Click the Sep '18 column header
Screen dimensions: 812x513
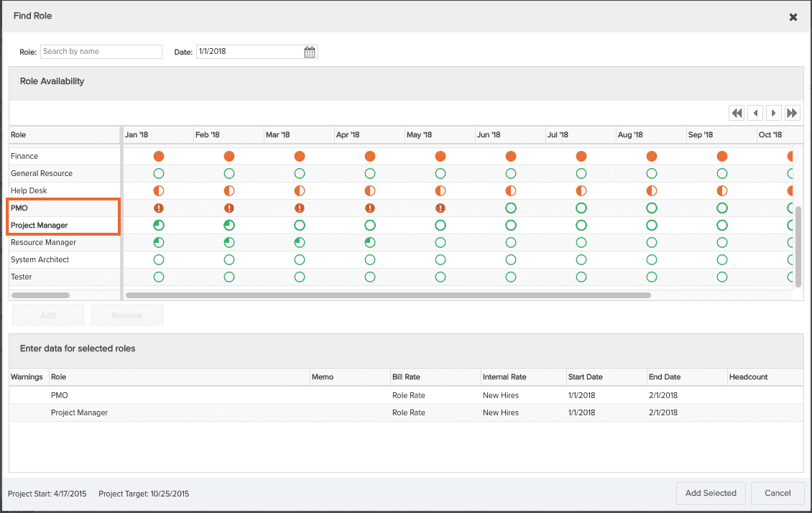click(x=721, y=134)
